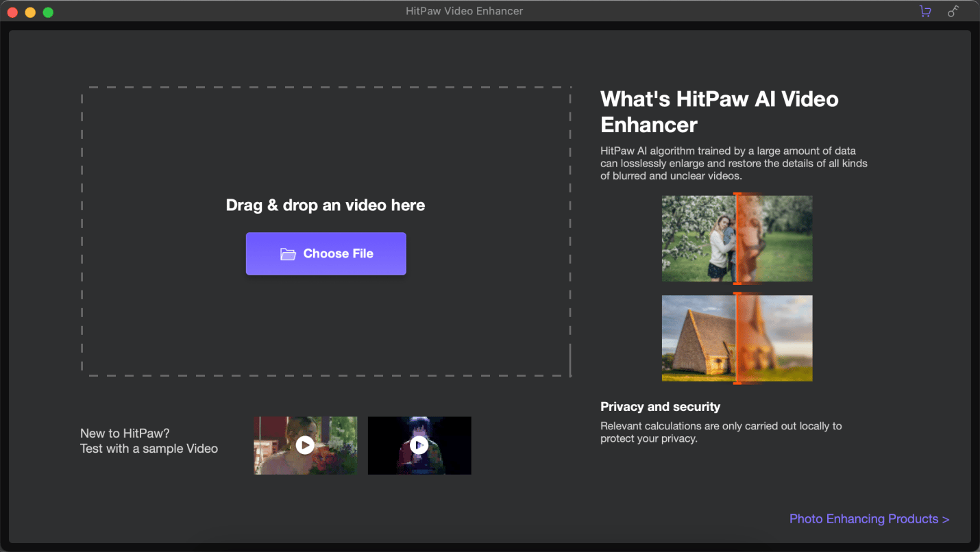Viewport: 980px width, 552px height.
Task: Open the shopping cart purchase icon
Action: pyautogui.click(x=925, y=12)
